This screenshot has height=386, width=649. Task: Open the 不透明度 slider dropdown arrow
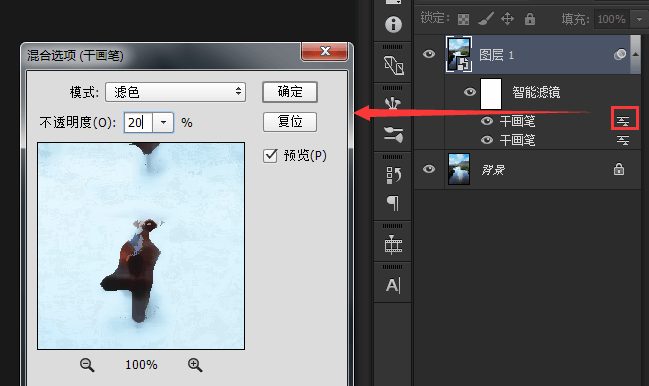163,122
